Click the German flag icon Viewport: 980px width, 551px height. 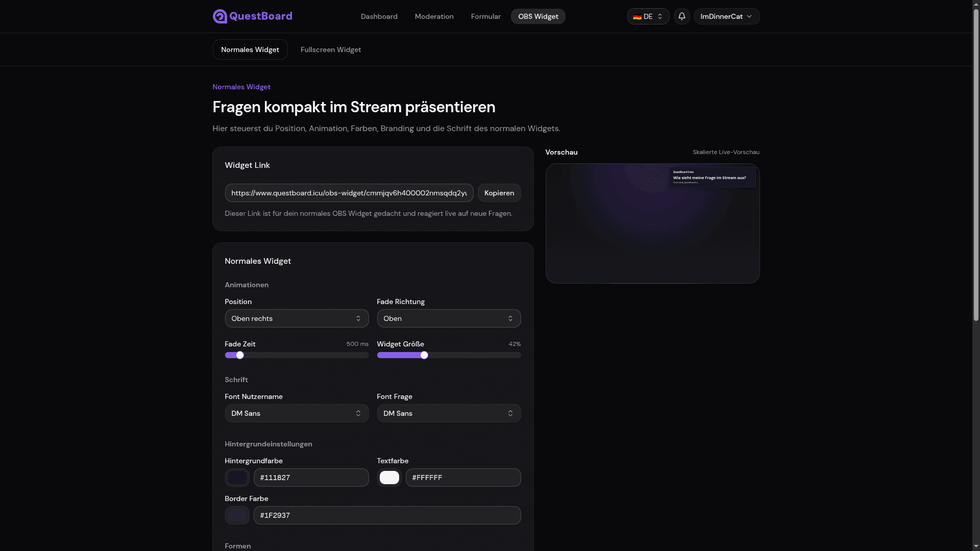pos(637,17)
